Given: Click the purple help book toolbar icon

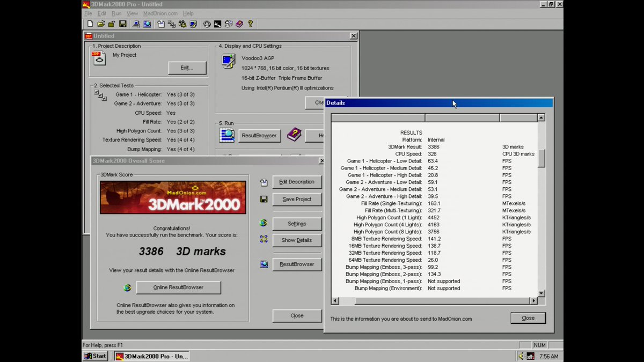Looking at the screenshot, I should 239,24.
